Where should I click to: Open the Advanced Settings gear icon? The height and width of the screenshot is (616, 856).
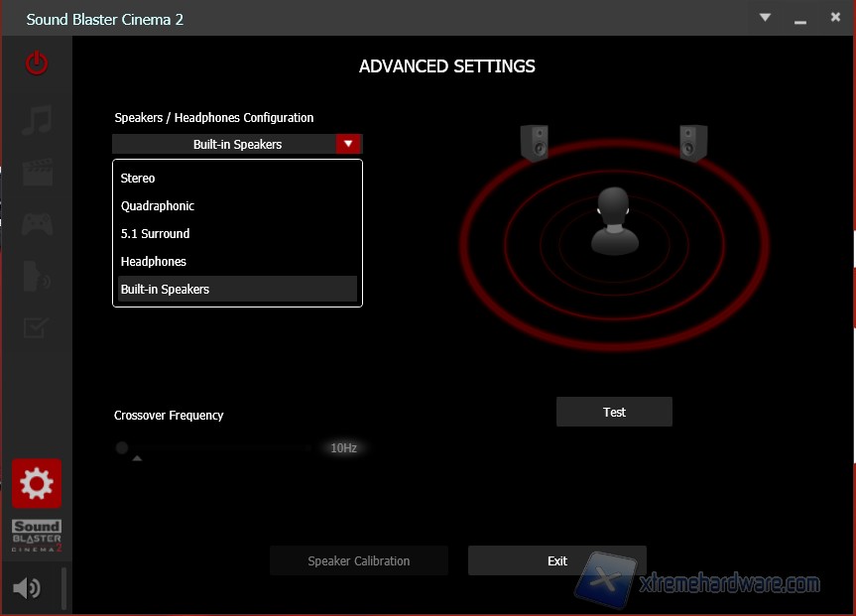tap(37, 484)
